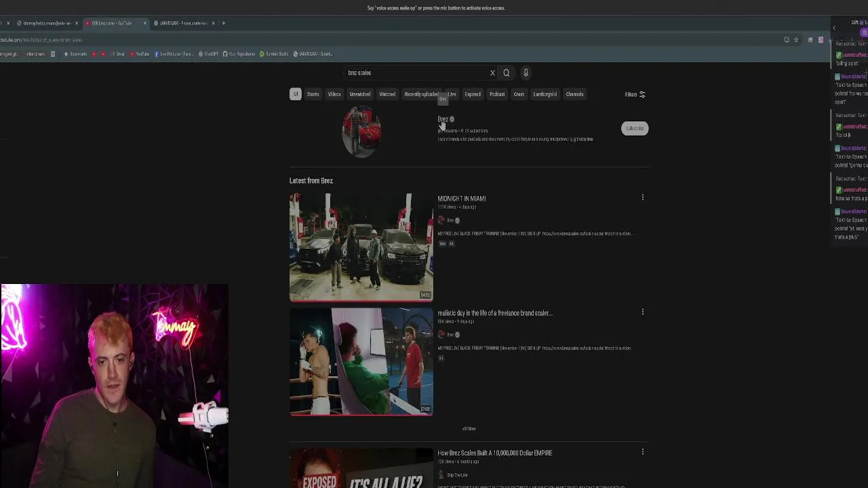The height and width of the screenshot is (488, 868).
Task: Select the Podcast filter chip
Action: pos(497,94)
